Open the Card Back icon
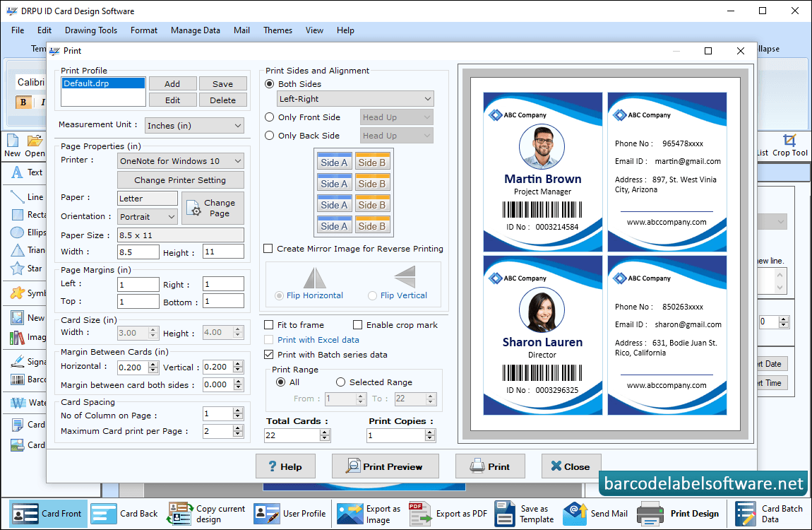Viewport: 812px width, 530px height. click(x=104, y=514)
